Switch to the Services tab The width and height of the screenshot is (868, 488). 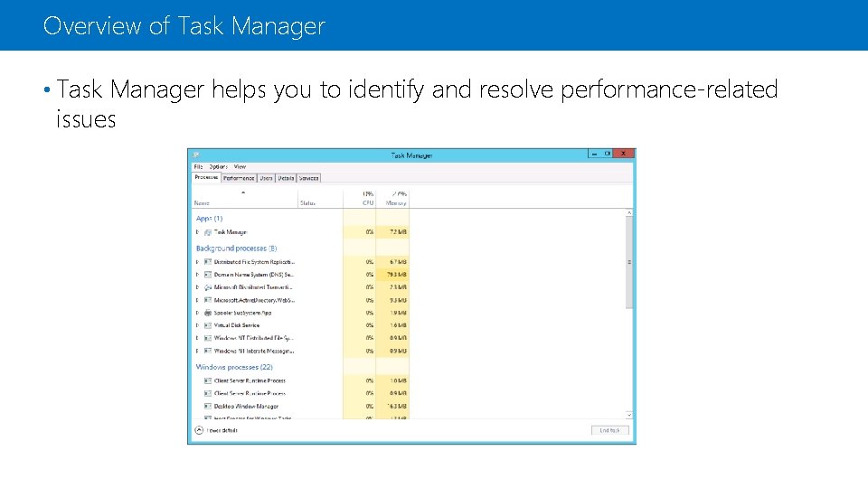(x=308, y=178)
